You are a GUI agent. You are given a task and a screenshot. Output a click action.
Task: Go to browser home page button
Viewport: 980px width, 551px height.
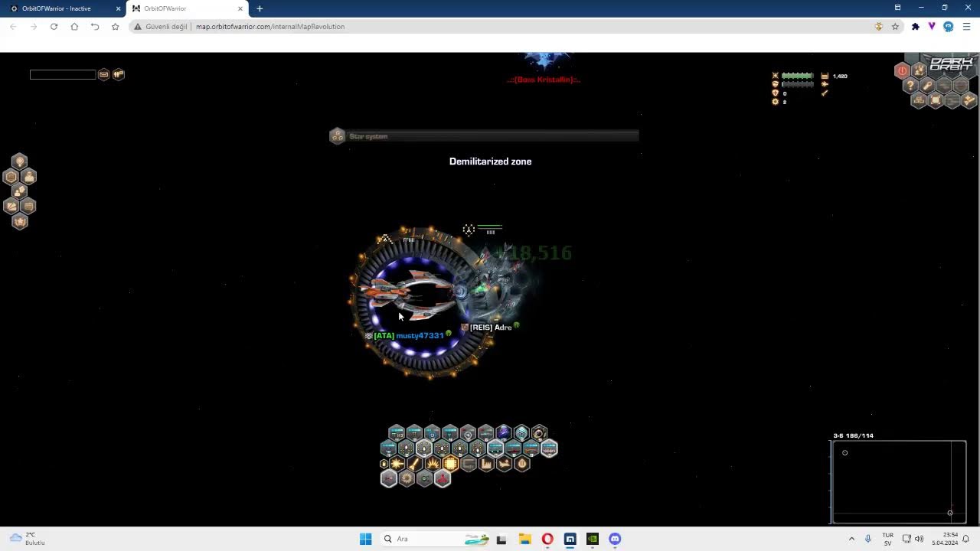pyautogui.click(x=74, y=26)
